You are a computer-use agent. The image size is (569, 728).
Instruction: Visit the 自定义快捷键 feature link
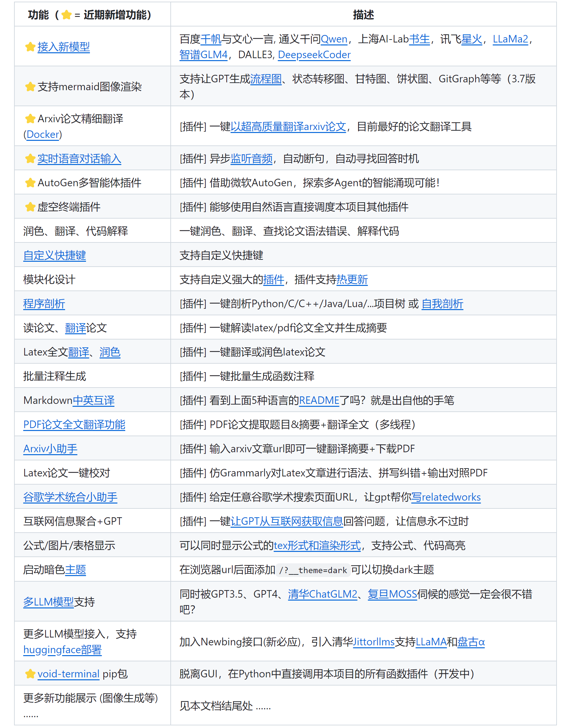point(54,255)
